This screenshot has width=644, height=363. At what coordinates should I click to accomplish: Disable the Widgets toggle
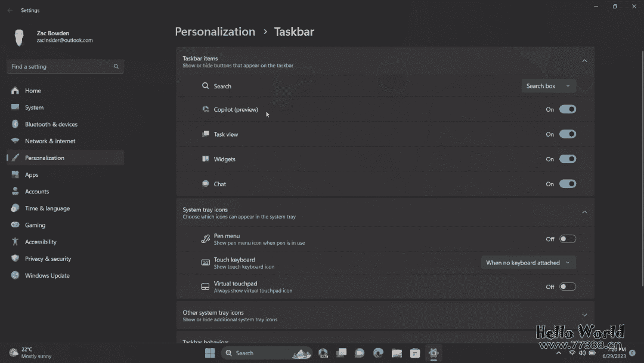point(568,159)
